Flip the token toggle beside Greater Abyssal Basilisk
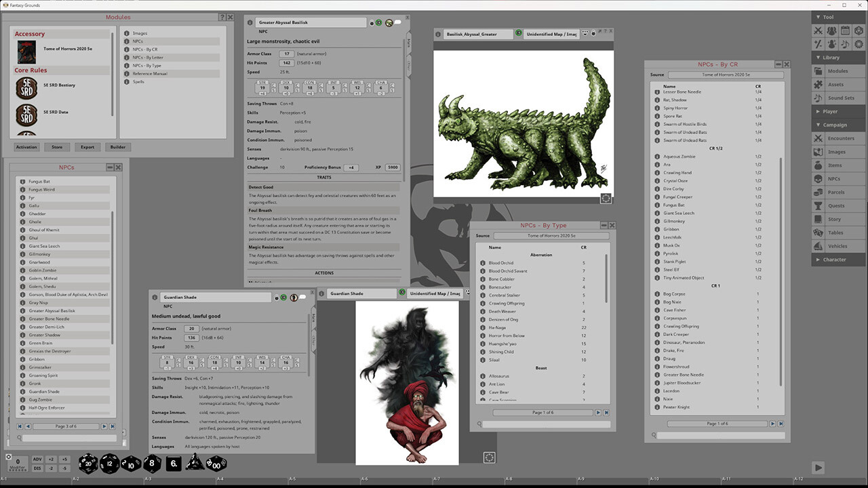 (x=389, y=22)
